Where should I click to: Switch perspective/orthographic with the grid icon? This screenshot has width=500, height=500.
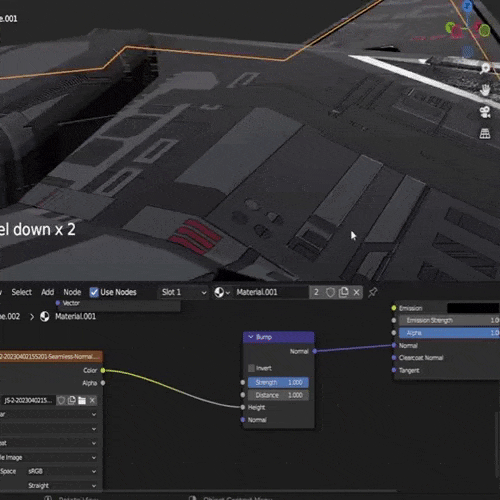click(x=485, y=134)
